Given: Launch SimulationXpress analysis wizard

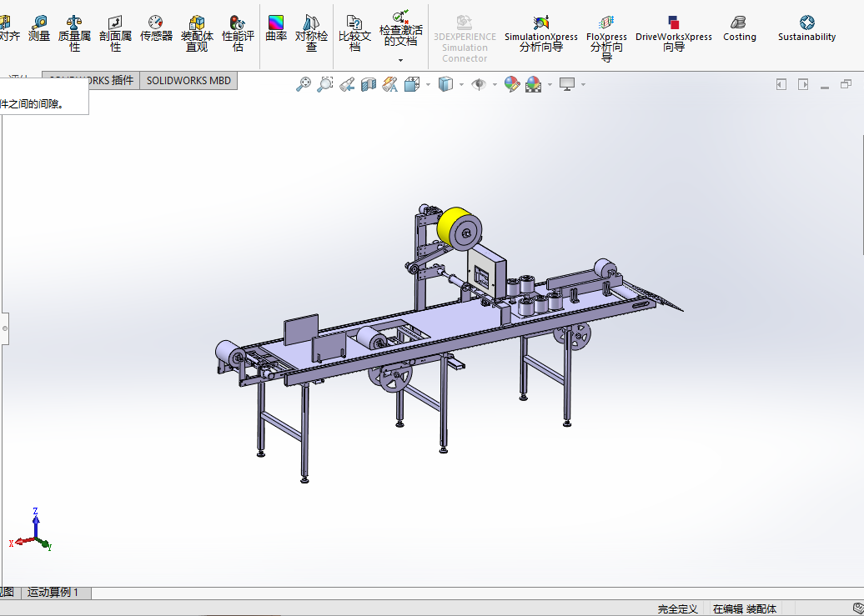Looking at the screenshot, I should pos(541,34).
